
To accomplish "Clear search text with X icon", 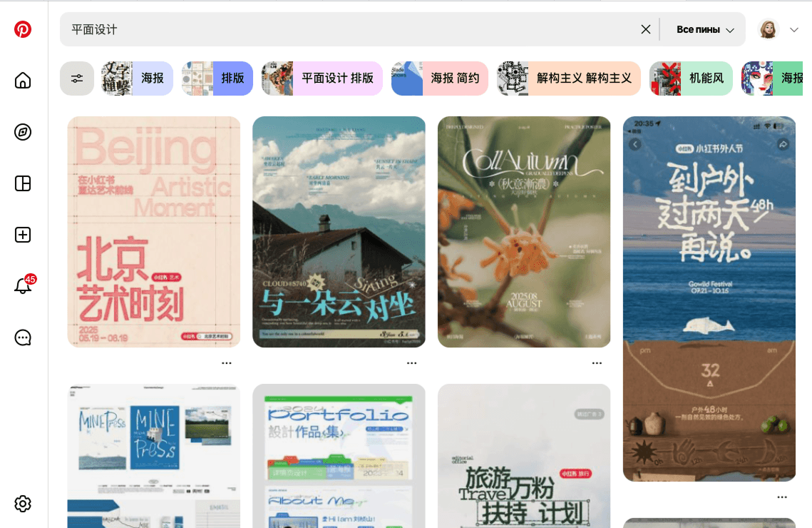I will pyautogui.click(x=646, y=29).
